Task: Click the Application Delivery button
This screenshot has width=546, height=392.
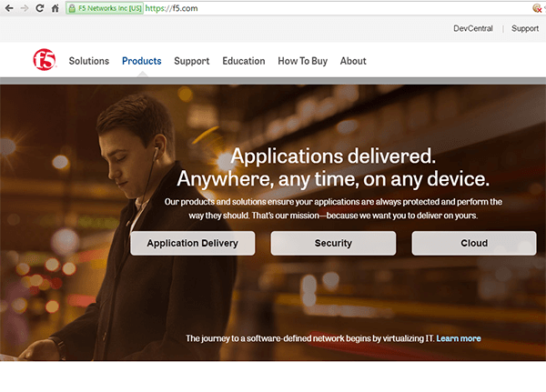Action: coord(192,243)
